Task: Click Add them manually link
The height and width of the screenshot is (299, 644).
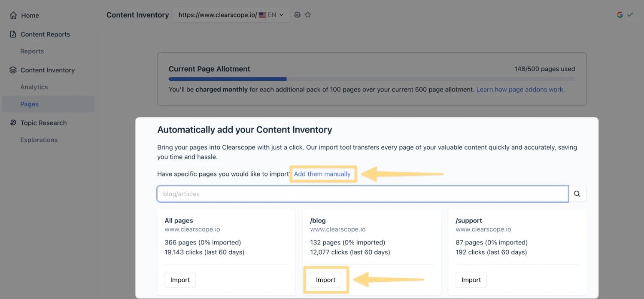Action: pyautogui.click(x=322, y=174)
